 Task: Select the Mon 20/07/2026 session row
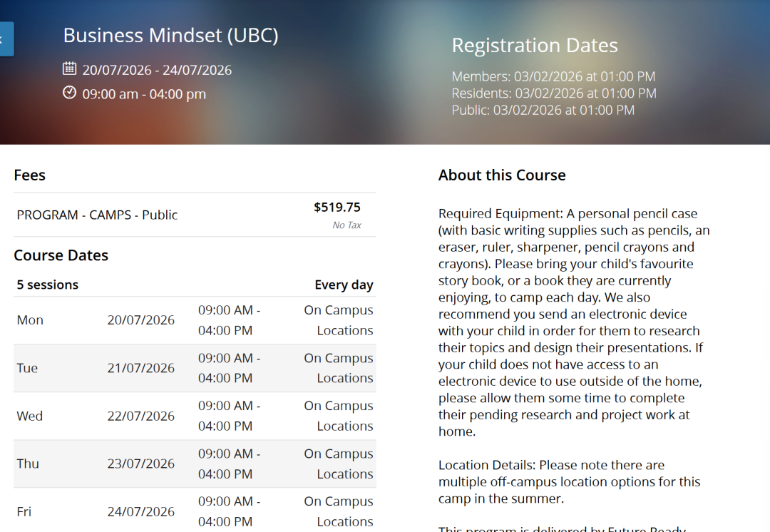[195, 320]
